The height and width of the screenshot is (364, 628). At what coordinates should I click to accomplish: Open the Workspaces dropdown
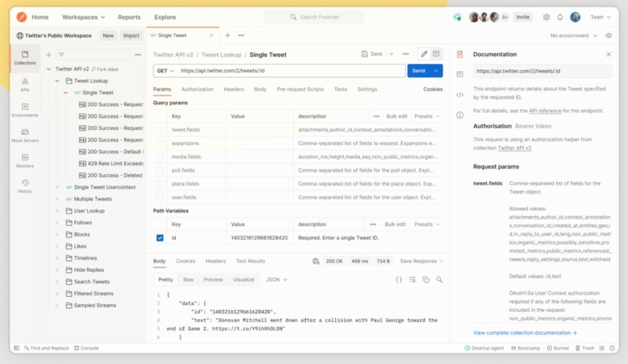tap(83, 17)
